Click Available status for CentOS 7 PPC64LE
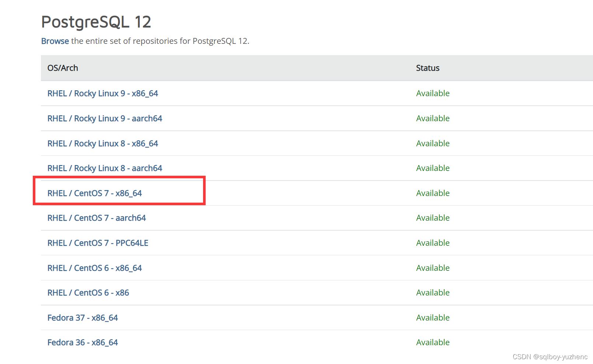The image size is (593, 364). point(433,243)
